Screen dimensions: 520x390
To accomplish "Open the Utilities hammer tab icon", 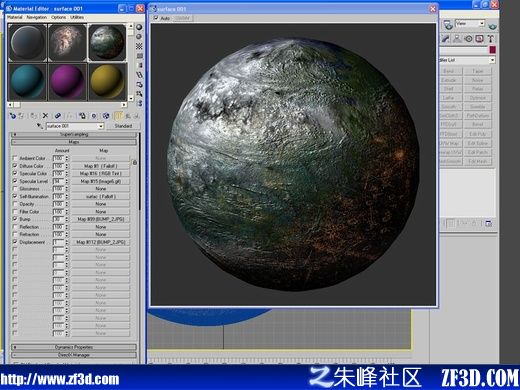I will (490, 39).
